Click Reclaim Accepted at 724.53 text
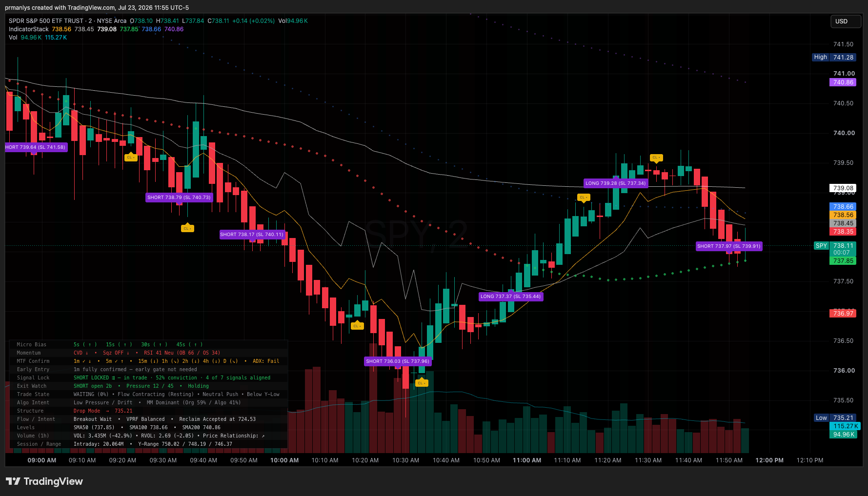The width and height of the screenshot is (868, 496). pos(217,419)
